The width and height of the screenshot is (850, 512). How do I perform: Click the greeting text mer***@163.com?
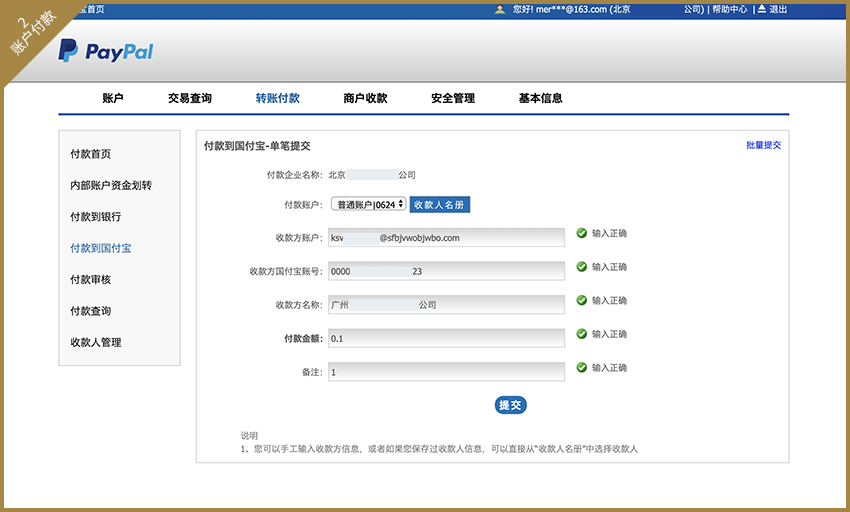571,9
